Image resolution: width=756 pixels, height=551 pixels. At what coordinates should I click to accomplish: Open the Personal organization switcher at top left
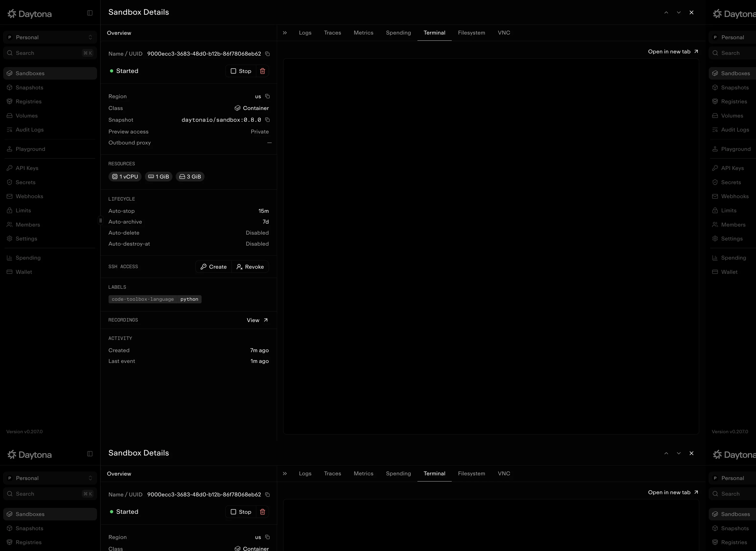click(x=50, y=37)
